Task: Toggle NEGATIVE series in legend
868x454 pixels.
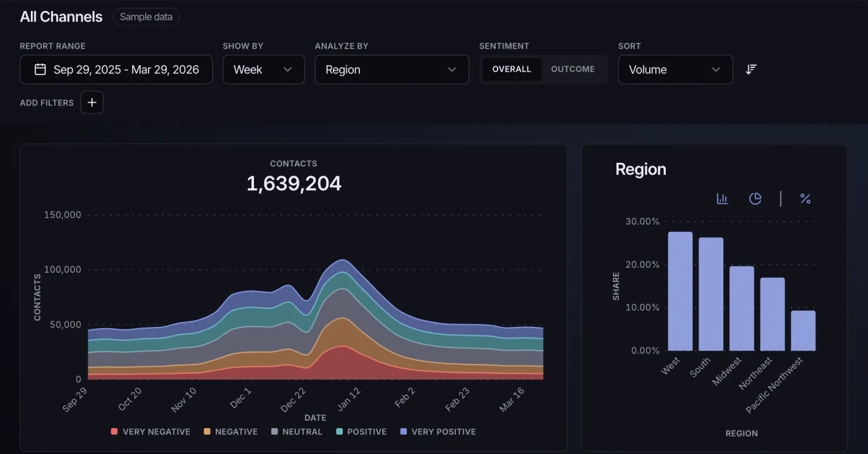Action: click(x=231, y=432)
